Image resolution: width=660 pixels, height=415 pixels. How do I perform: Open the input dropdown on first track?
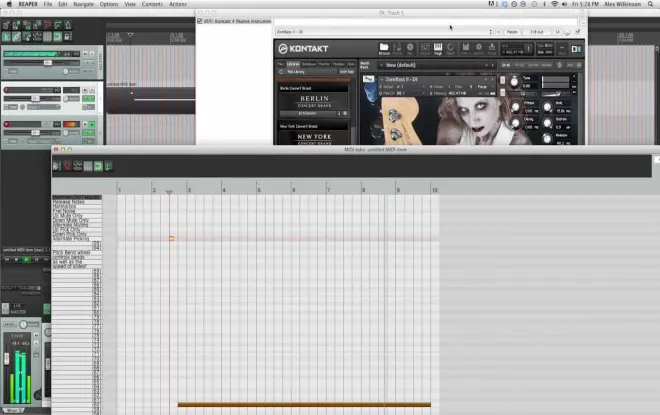pyautogui.click(x=44, y=107)
